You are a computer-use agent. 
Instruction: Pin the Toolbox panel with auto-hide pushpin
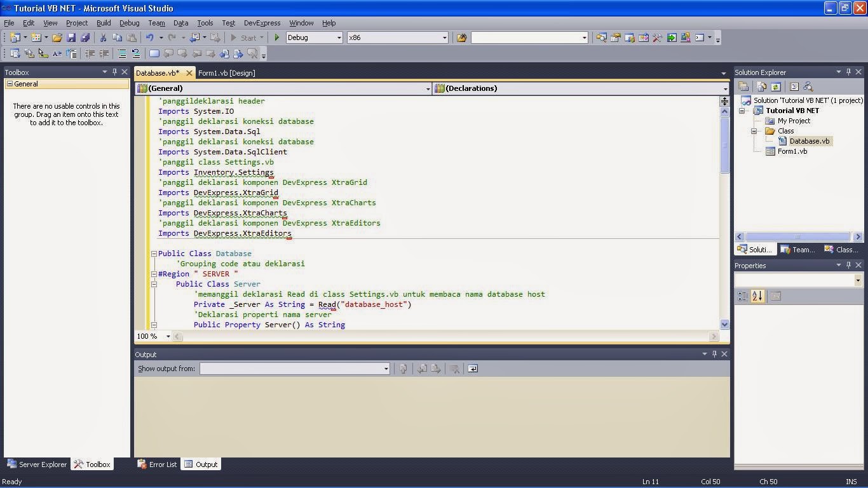(115, 72)
